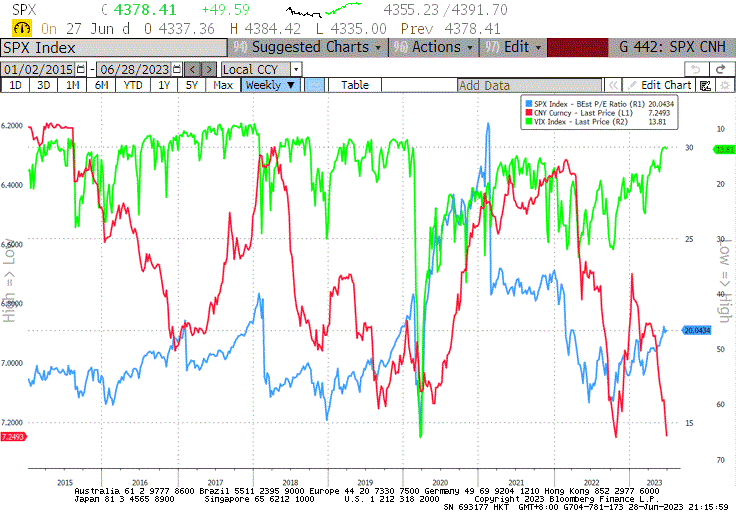Select the 1M period

pyautogui.click(x=72, y=85)
